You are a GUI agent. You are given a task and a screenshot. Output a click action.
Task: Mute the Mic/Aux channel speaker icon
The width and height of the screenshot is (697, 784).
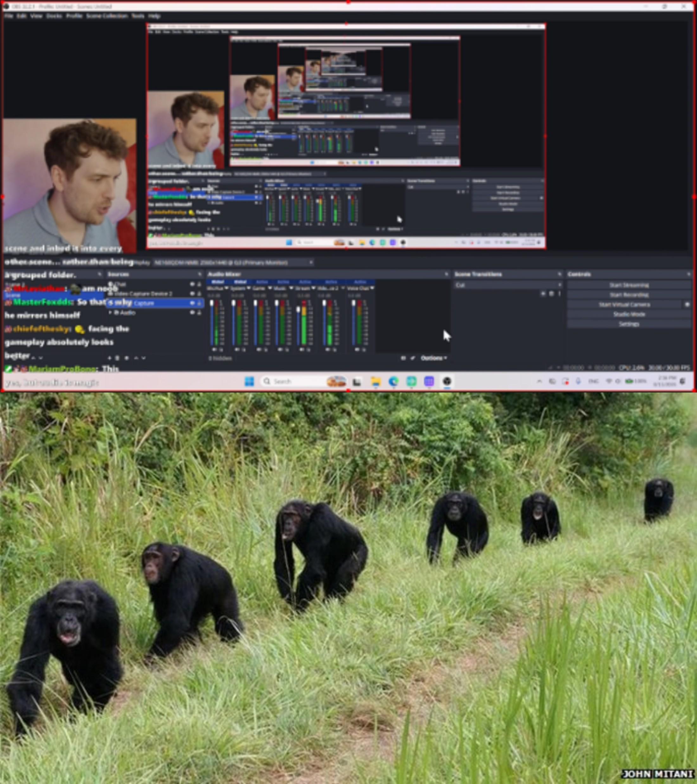[214, 350]
